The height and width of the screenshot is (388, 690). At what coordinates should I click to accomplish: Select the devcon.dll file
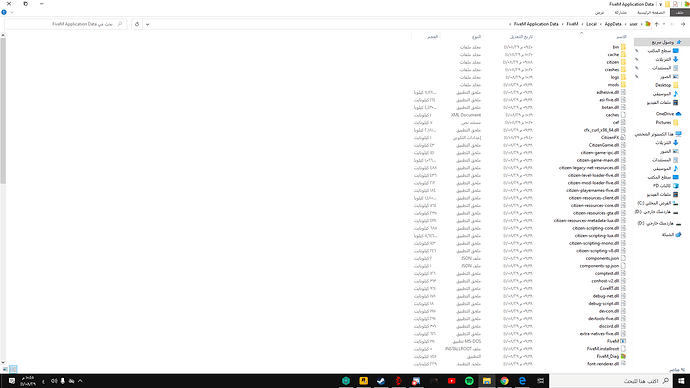point(612,311)
